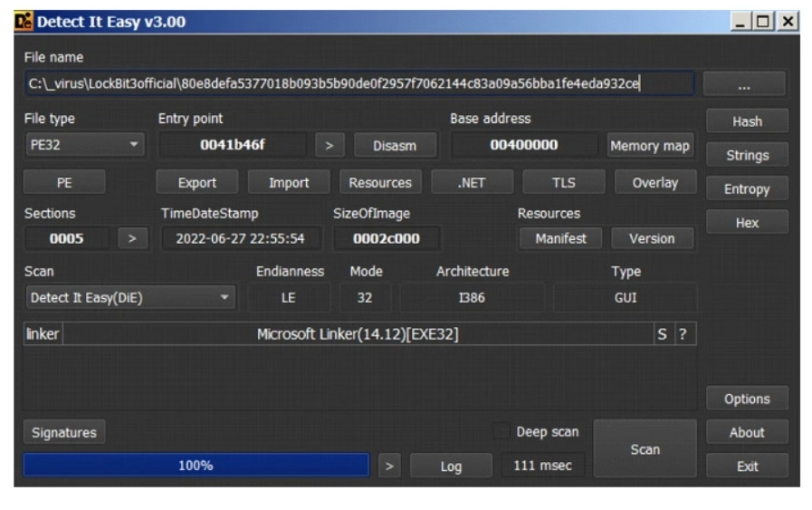Open the Export table
Image resolution: width=812 pixels, height=510 pixels.
[x=197, y=182]
